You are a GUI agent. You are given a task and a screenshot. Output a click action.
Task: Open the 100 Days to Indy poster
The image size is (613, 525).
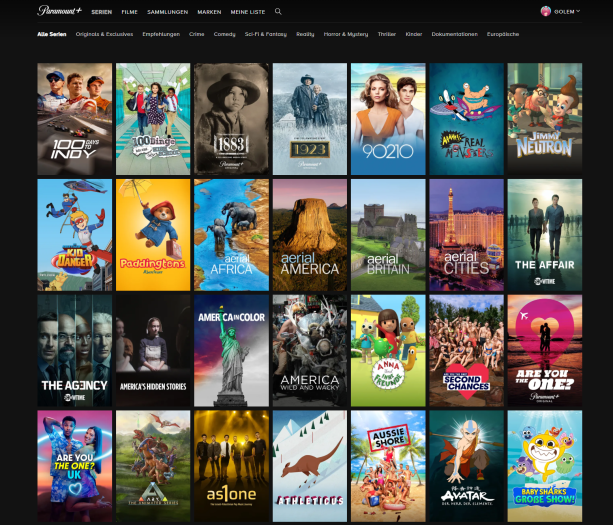[x=75, y=119]
